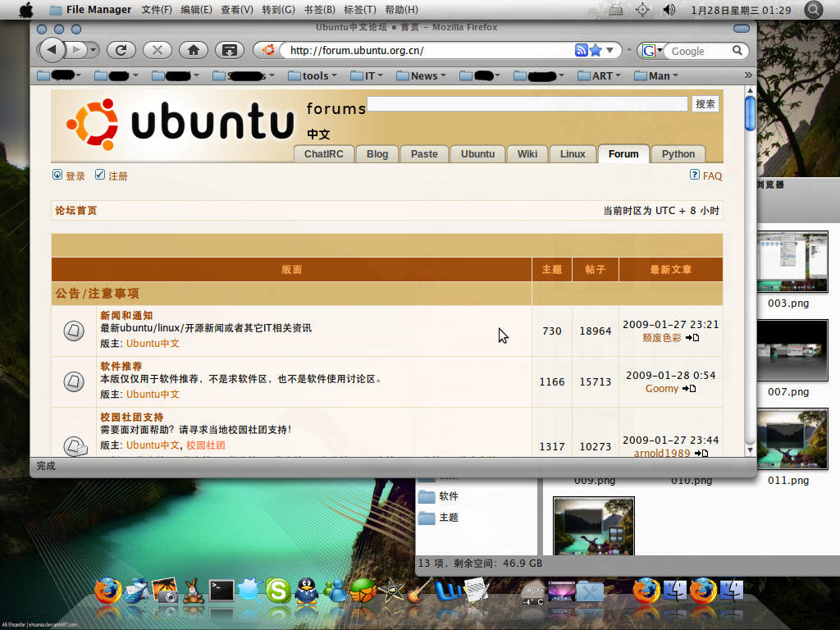Open the 帮助(H) menu
Image resolution: width=840 pixels, height=630 pixels.
tap(401, 10)
